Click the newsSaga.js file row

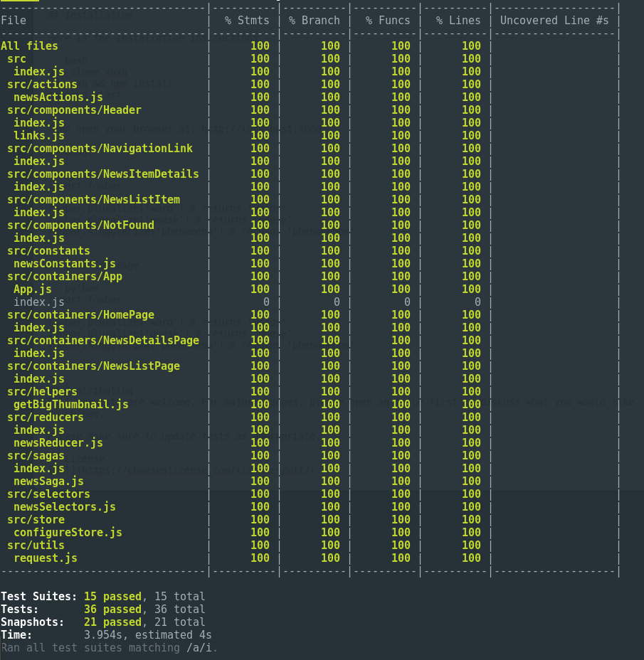point(48,481)
